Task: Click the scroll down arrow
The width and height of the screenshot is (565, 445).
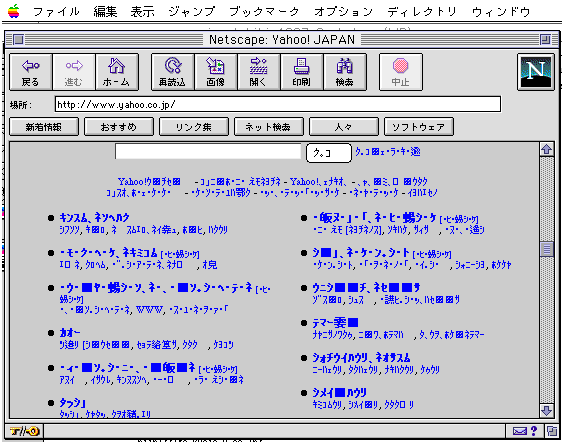Action: point(547,410)
